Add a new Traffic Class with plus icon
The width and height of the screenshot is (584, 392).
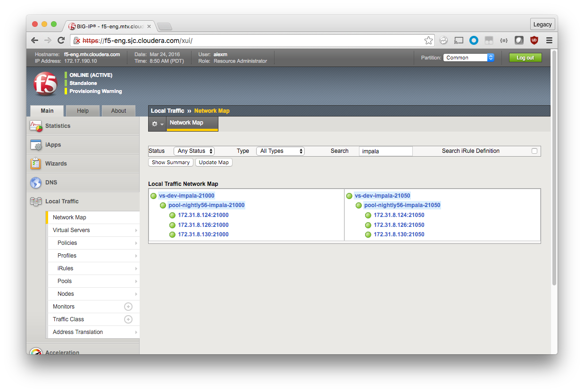coord(128,319)
